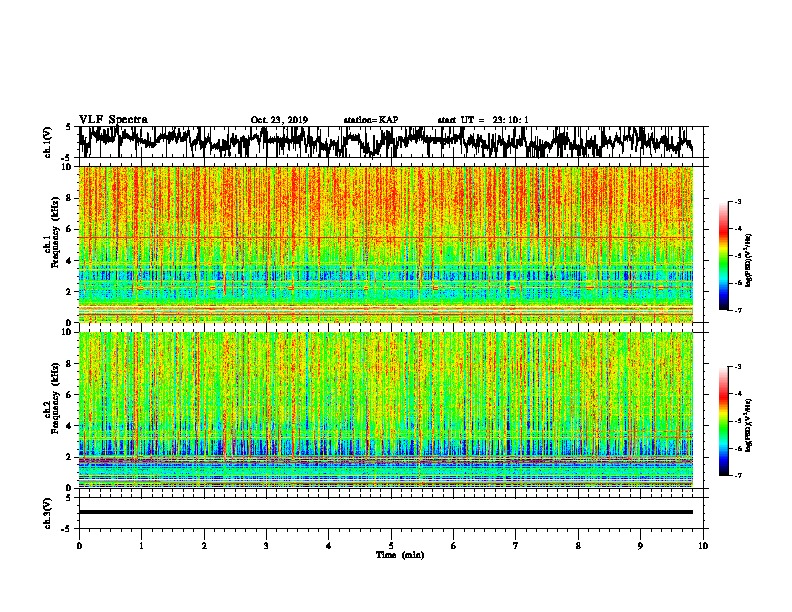
Task: Click the "8" kHz tick of ch.1 spectrogram
Action: pyautogui.click(x=70, y=198)
